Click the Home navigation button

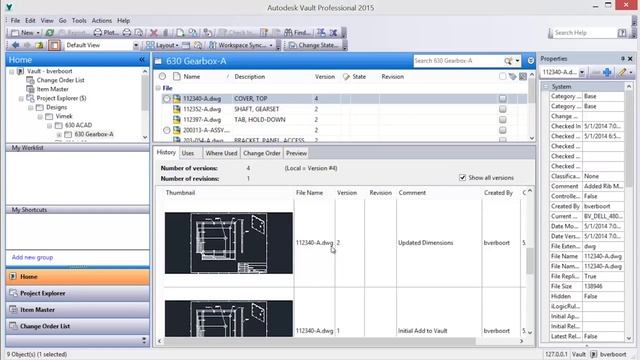pyautogui.click(x=78, y=277)
